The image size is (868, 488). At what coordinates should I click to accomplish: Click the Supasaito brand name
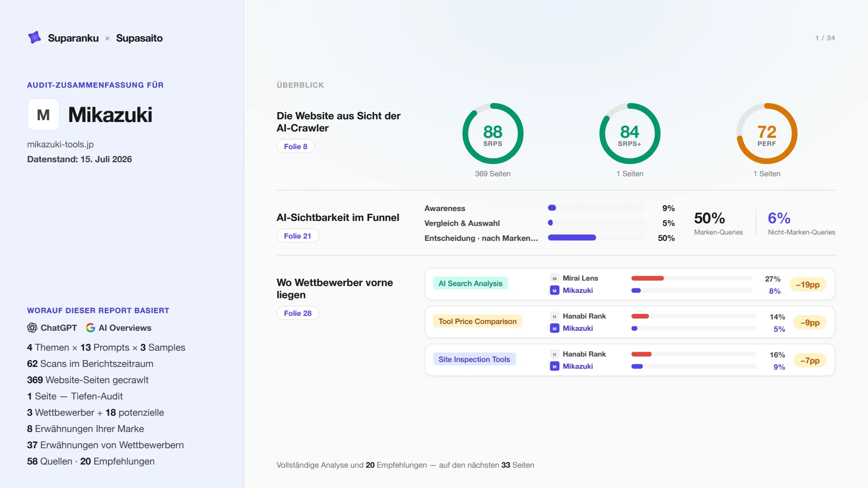139,38
